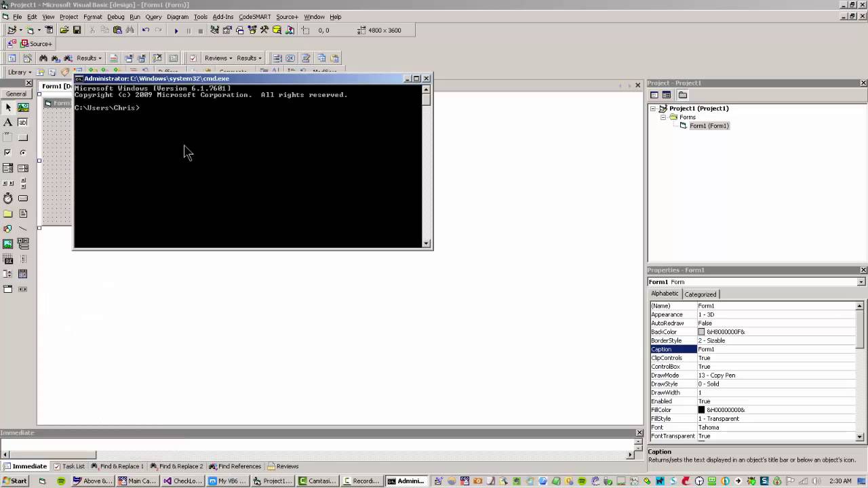Image resolution: width=868 pixels, height=488 pixels.
Task: Collapse the Project1 (Project1) tree node
Action: pyautogui.click(x=654, y=108)
